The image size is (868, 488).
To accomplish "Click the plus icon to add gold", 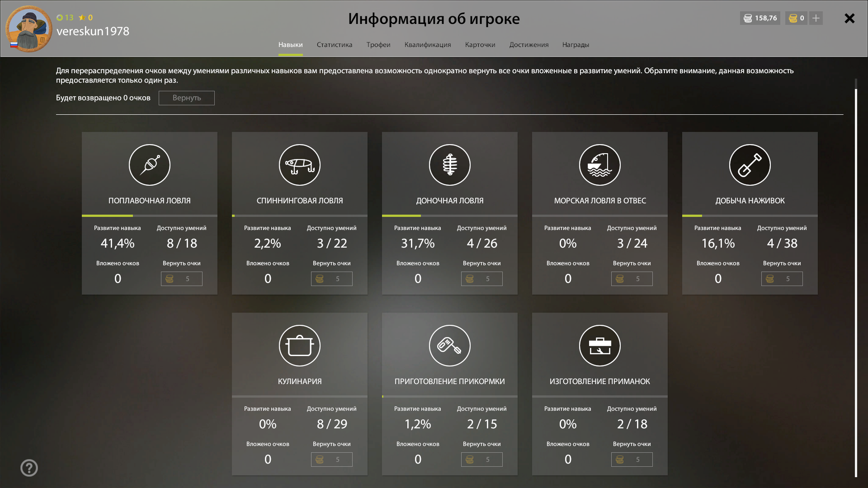I will point(816,18).
